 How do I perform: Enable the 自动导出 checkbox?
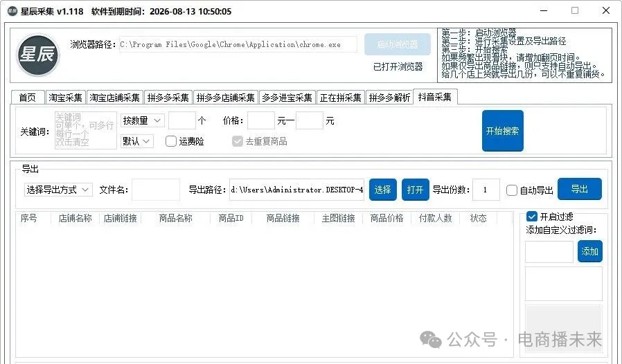512,190
